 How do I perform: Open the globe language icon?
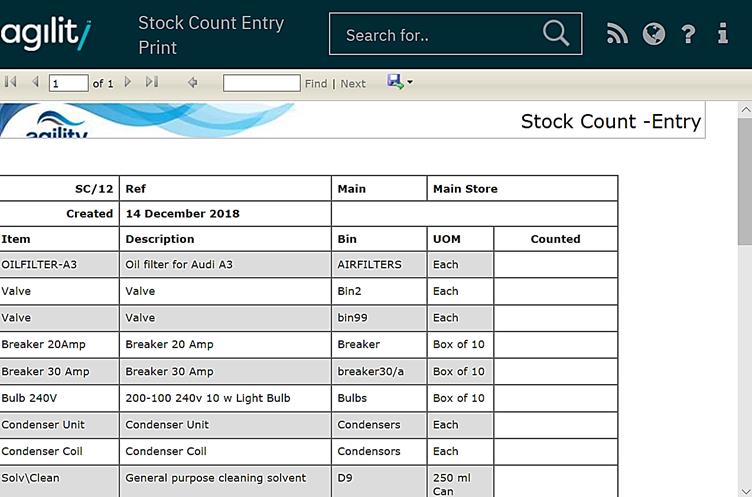click(654, 34)
